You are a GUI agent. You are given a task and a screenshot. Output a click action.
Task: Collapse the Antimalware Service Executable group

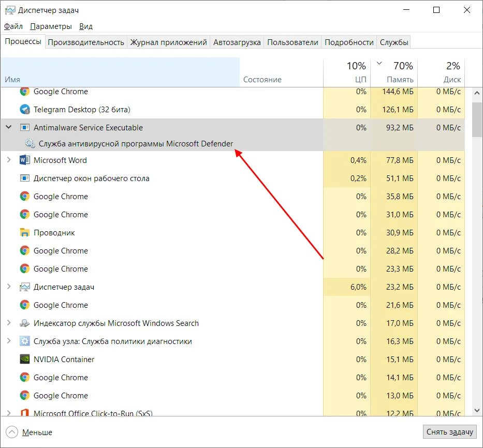point(8,128)
